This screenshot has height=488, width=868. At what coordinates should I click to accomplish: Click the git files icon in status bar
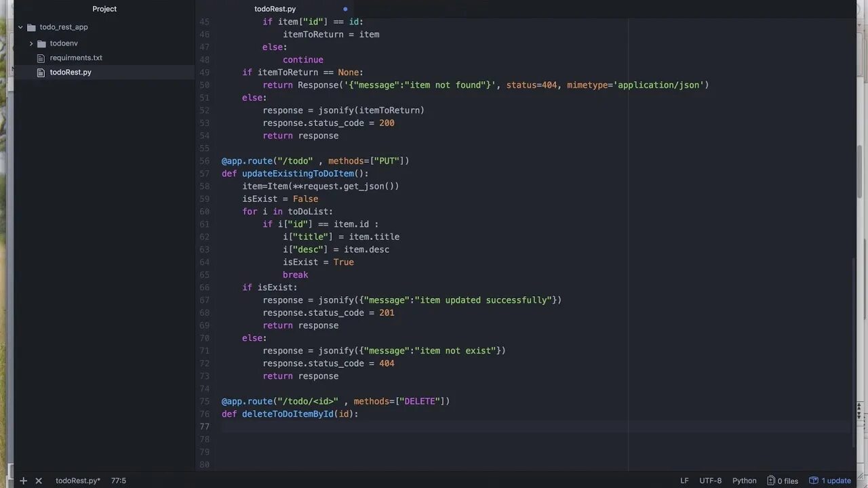[x=771, y=481]
